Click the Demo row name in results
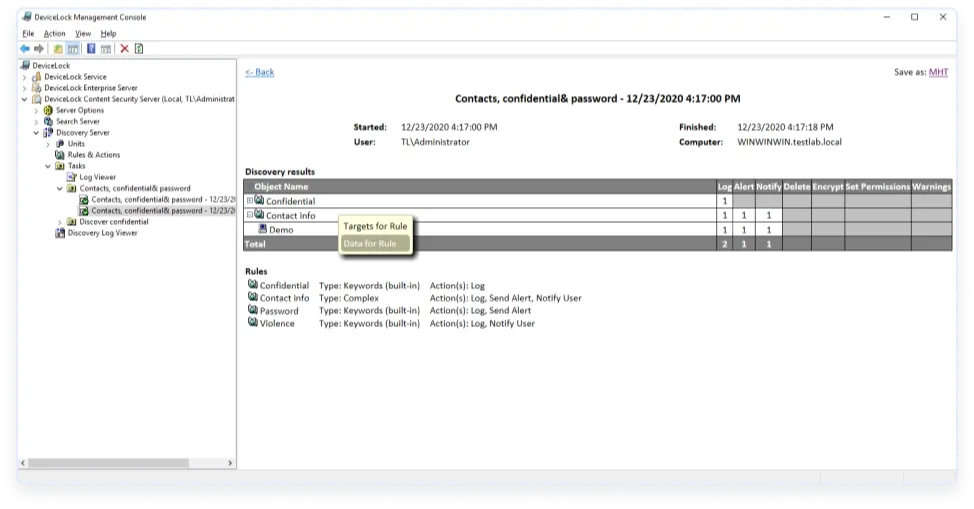This screenshot has height=509, width=974. pyautogui.click(x=281, y=230)
